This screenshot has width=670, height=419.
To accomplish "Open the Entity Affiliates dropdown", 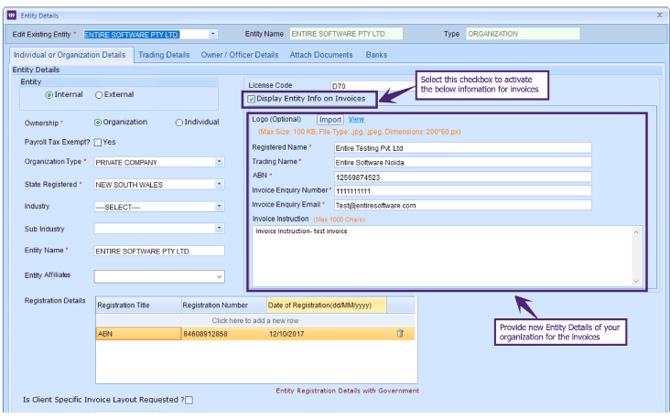I will [219, 276].
